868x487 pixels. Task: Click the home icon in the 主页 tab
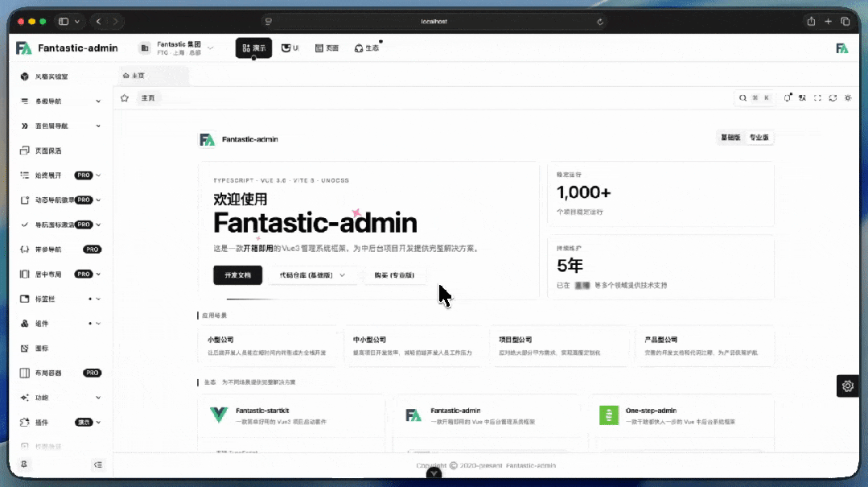(125, 76)
